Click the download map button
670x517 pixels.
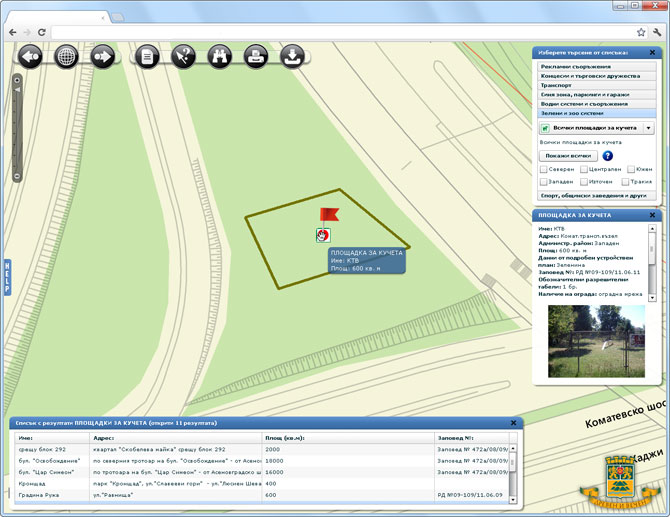click(x=293, y=56)
